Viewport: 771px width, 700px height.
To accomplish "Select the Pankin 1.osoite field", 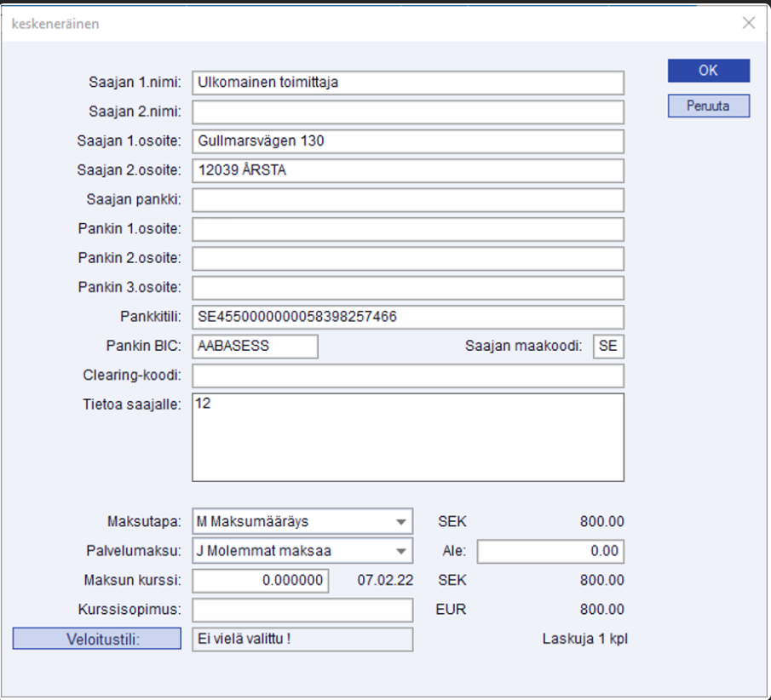I will [x=407, y=229].
